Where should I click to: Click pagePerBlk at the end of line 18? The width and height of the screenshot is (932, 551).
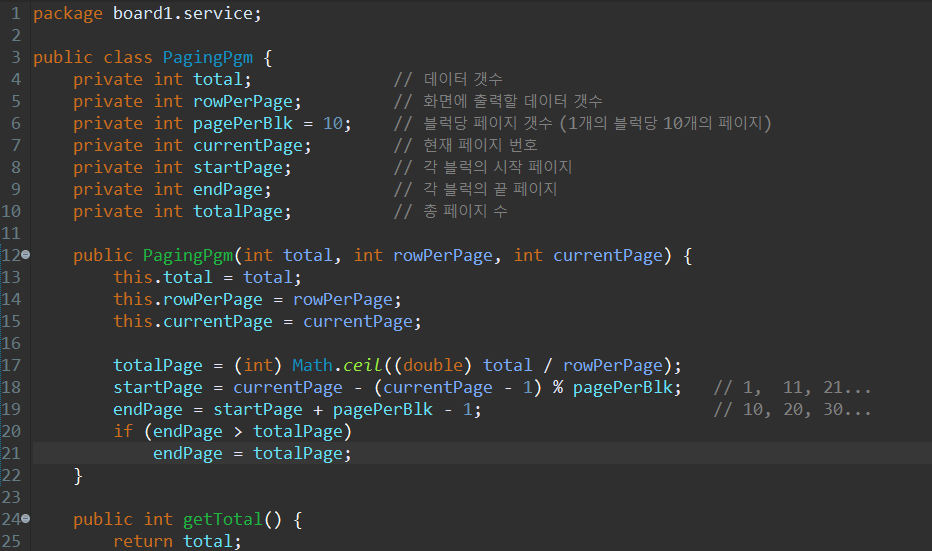click(x=622, y=388)
